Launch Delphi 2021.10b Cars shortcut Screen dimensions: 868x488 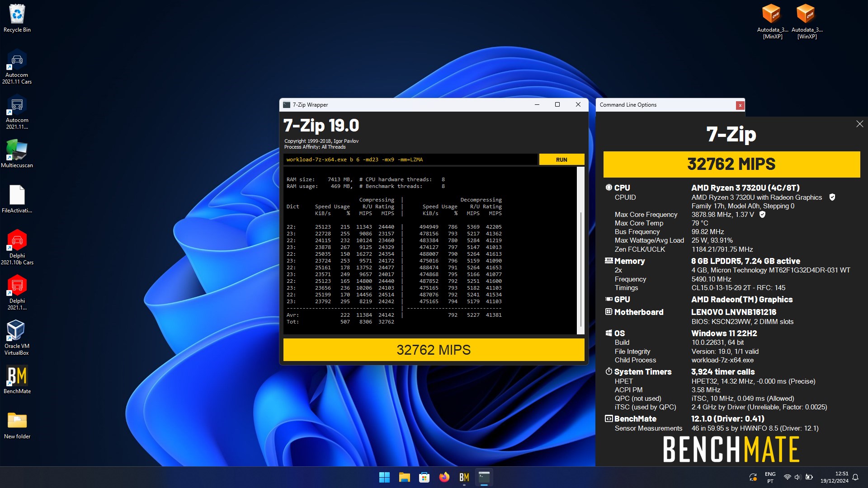pyautogui.click(x=17, y=248)
